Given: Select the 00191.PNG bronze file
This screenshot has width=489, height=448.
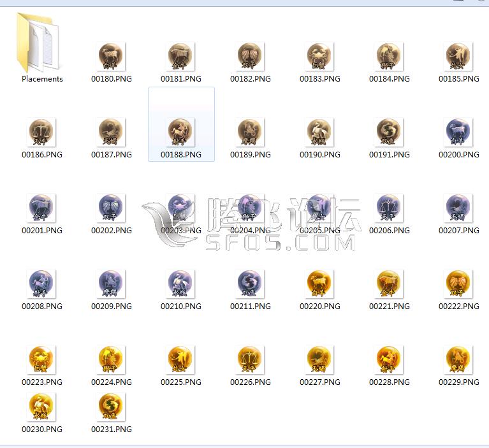Looking at the screenshot, I should [390, 133].
